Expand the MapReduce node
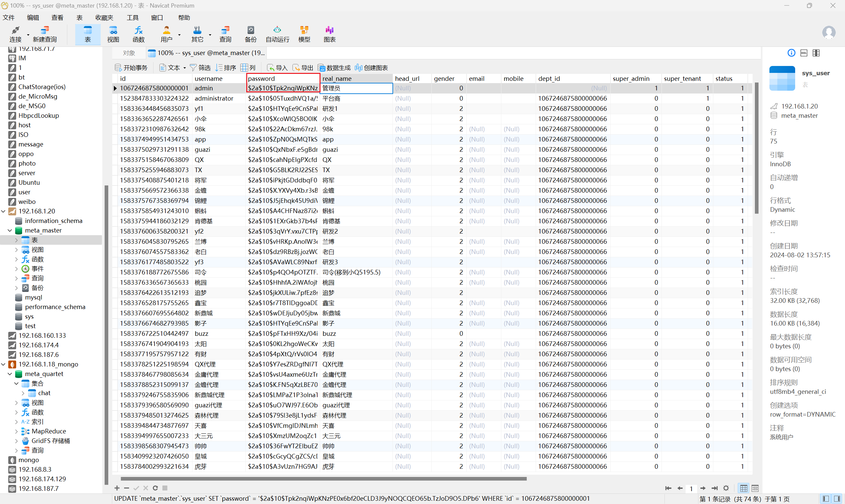Image resolution: width=845 pixels, height=504 pixels. pyautogui.click(x=16, y=431)
